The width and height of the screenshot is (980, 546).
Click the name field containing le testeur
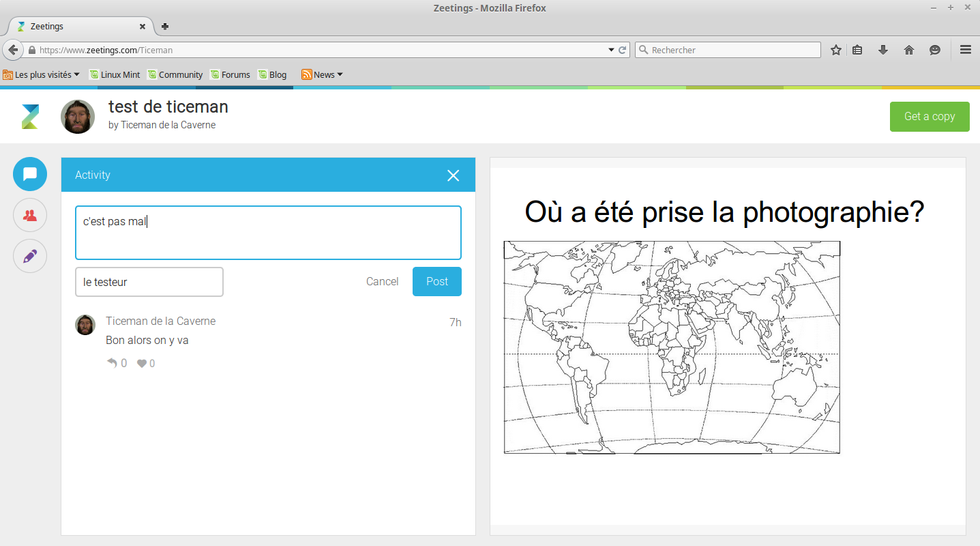[149, 282]
